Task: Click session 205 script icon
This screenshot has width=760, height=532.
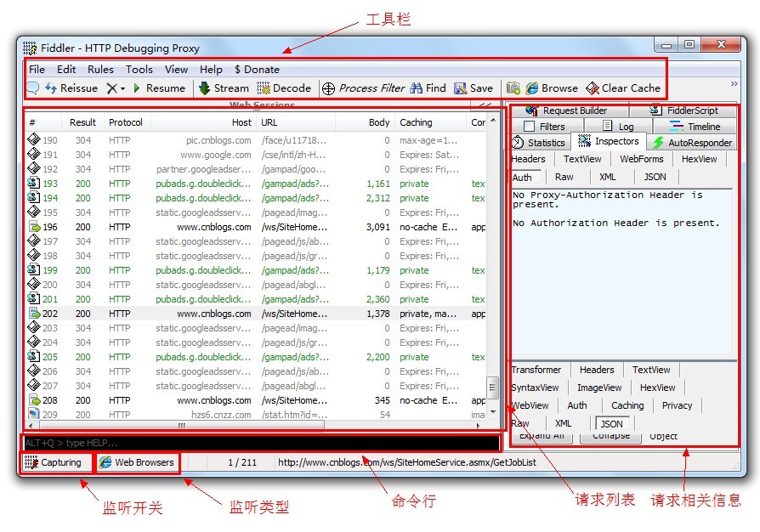Action: (x=34, y=356)
